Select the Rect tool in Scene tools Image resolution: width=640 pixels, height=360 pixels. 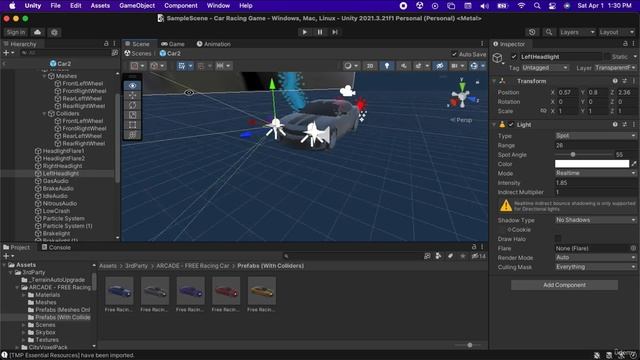(133, 125)
